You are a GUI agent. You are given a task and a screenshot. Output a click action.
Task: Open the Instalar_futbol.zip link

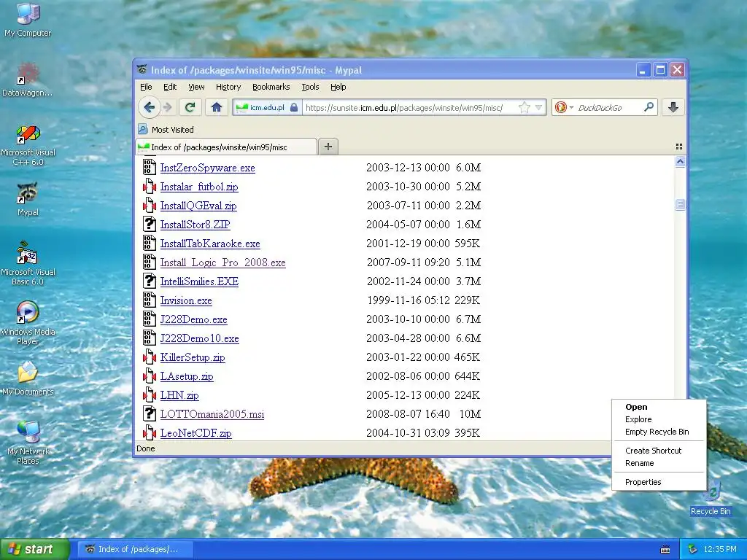coord(199,187)
